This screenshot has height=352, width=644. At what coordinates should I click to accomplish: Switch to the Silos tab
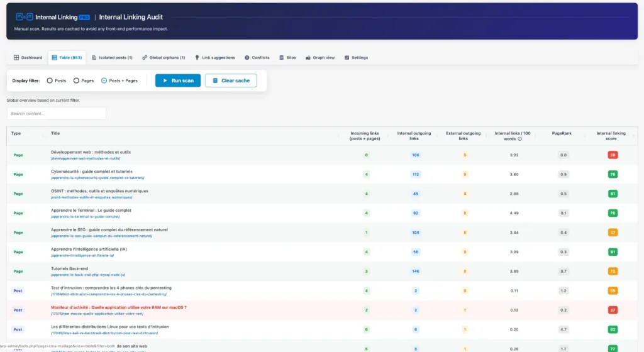point(287,57)
